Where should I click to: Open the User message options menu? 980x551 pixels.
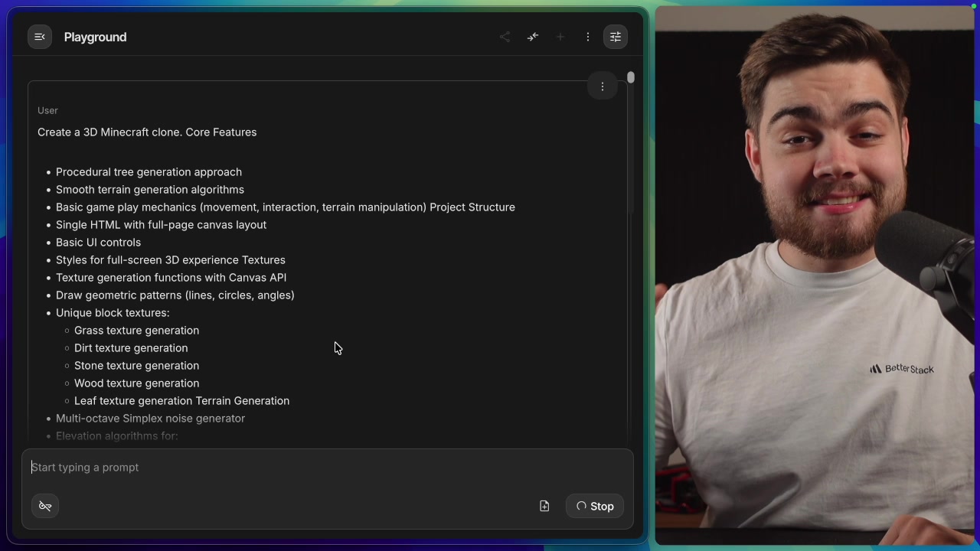coord(603,86)
